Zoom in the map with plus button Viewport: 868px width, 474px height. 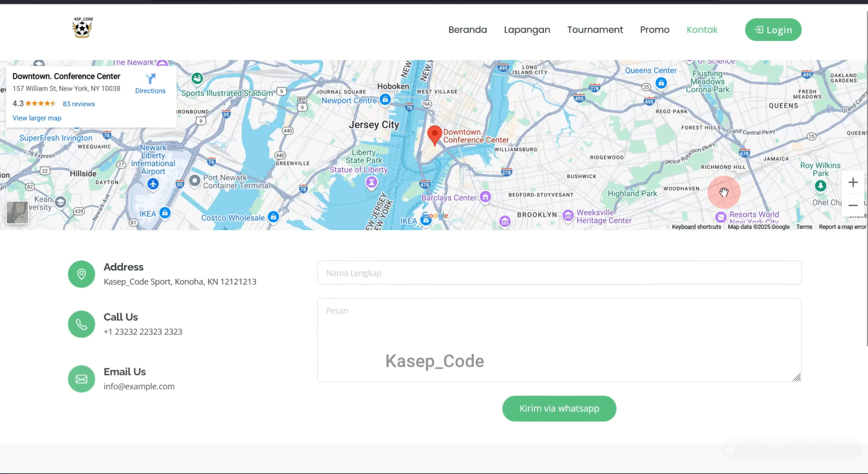point(853,182)
